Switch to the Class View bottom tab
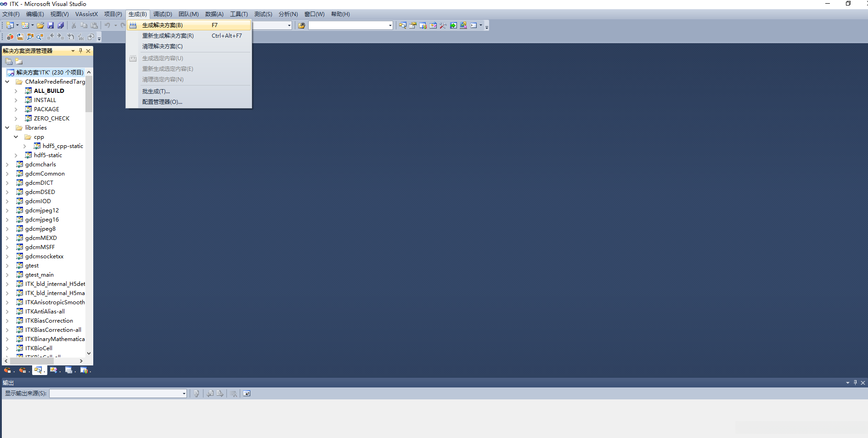 pyautogui.click(x=55, y=370)
